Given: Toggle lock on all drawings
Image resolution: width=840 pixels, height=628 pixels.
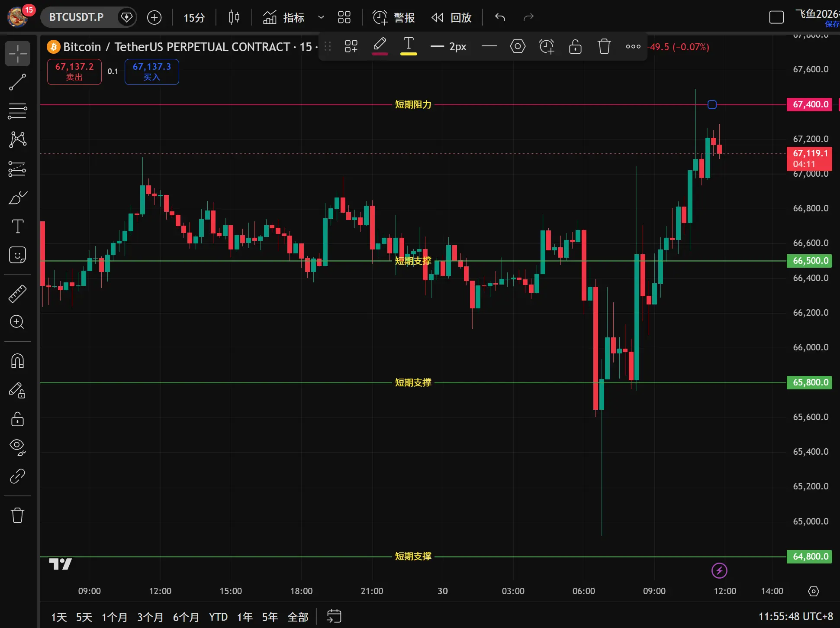Looking at the screenshot, I should coord(17,419).
